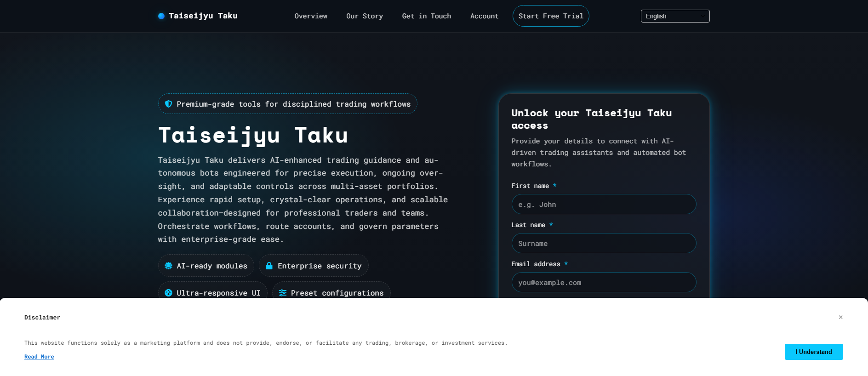Click the Premium-grade tools badge text
This screenshot has width=868, height=376.
[294, 104]
